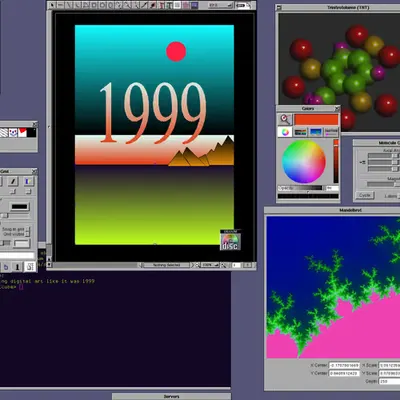Click the third Axial slider in the Molecule panel
Screen dimensions: 400x400
click(x=384, y=169)
